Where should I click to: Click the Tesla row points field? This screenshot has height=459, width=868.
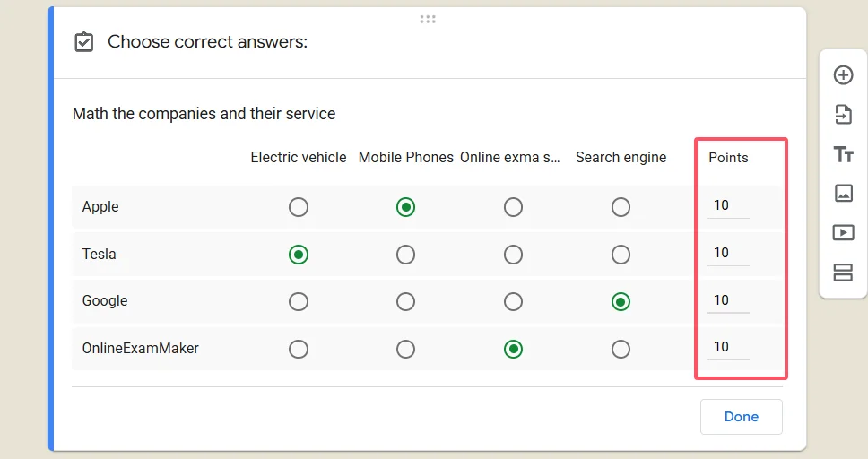(727, 254)
